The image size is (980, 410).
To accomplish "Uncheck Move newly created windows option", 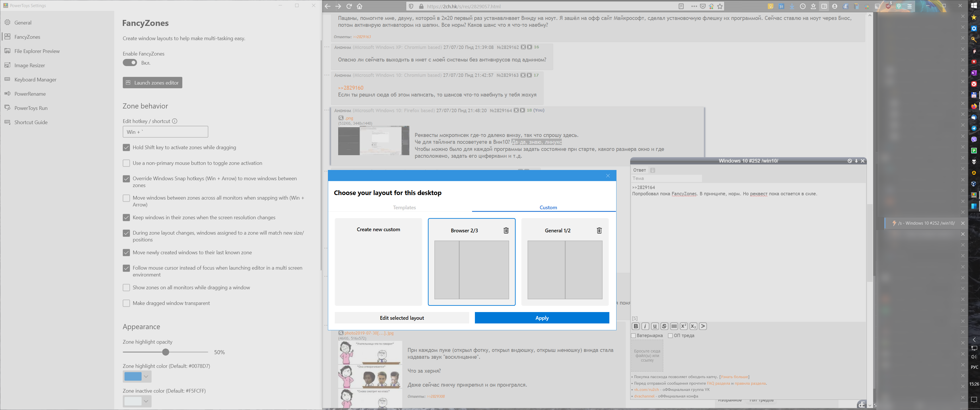I will pyautogui.click(x=126, y=253).
